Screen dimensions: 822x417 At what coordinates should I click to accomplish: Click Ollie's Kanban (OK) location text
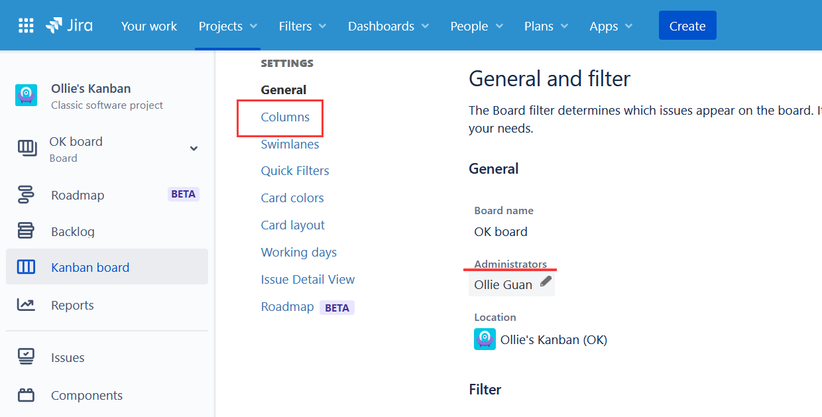point(554,340)
